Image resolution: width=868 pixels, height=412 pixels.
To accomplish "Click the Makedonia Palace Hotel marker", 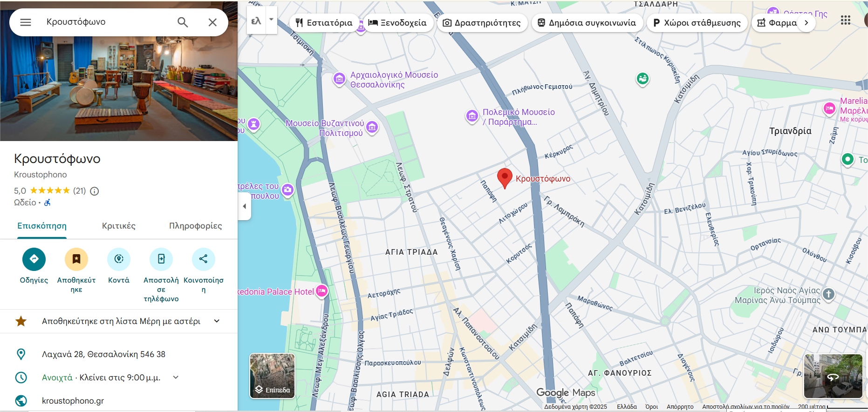I will [321, 291].
